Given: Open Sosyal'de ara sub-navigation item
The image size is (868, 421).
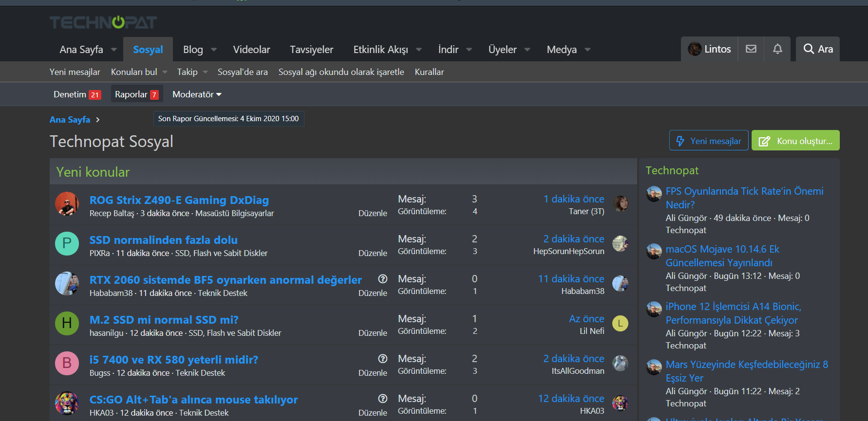Looking at the screenshot, I should 243,72.
